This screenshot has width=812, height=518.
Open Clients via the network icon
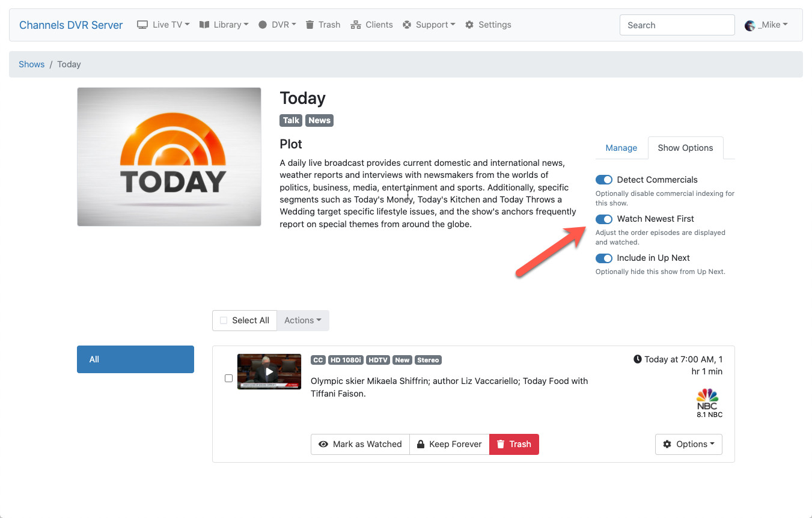[x=355, y=25]
